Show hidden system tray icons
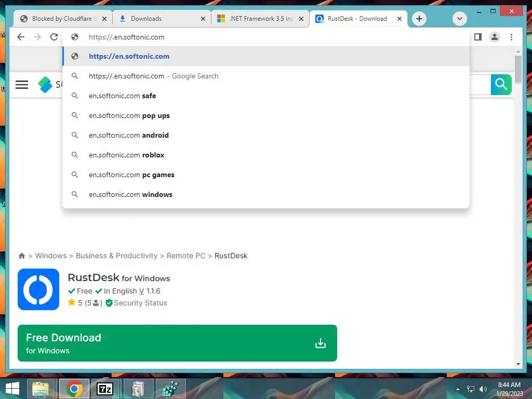The width and height of the screenshot is (532, 399). tap(458, 389)
